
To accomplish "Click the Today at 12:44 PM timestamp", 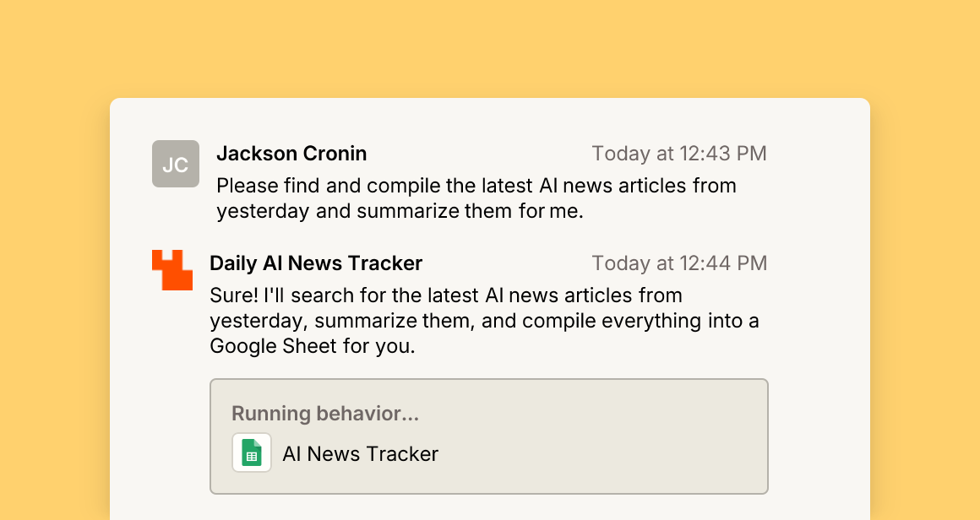I will (679, 263).
